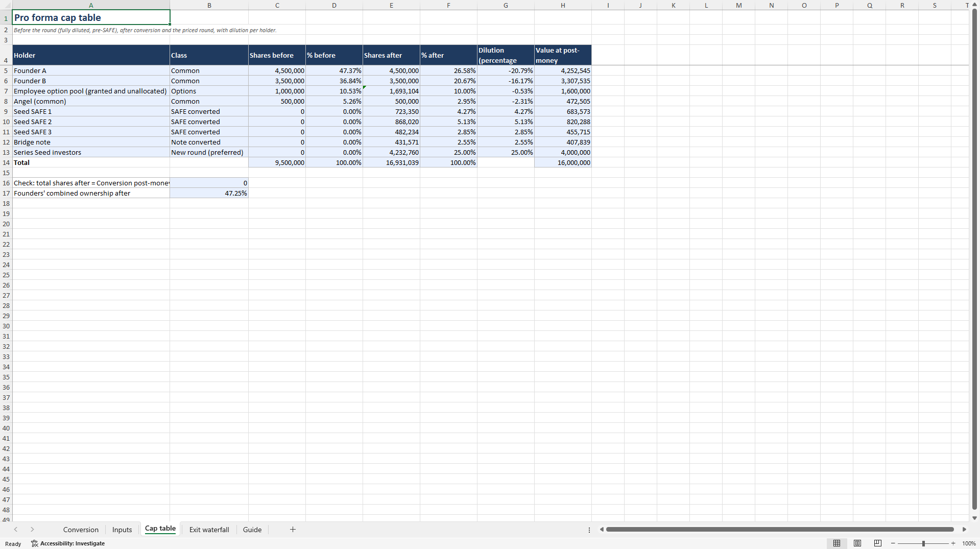The height and width of the screenshot is (549, 980).
Task: Click the '% before' header cell
Action: (334, 55)
